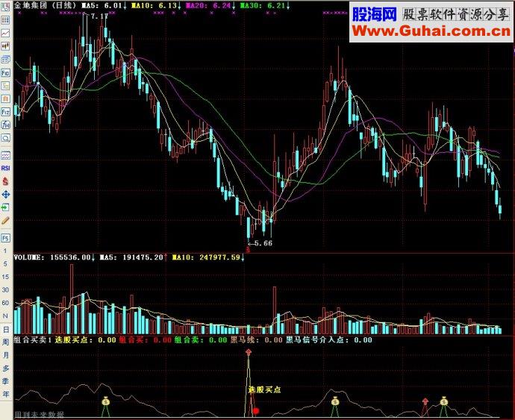This screenshot has width=515, height=420.
Task: Open the indicator wave chart icon
Action: click(5, 155)
